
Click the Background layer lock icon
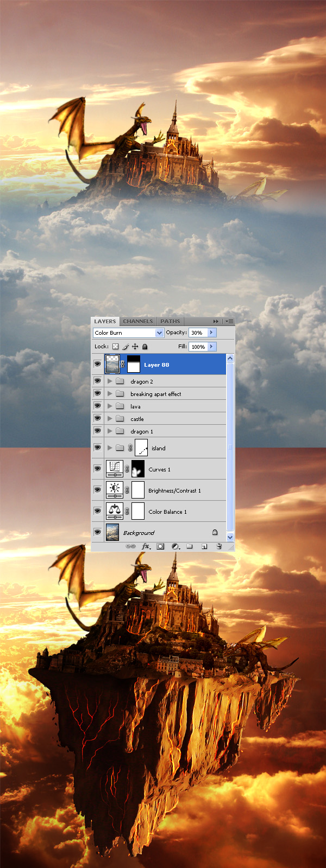[x=215, y=532]
